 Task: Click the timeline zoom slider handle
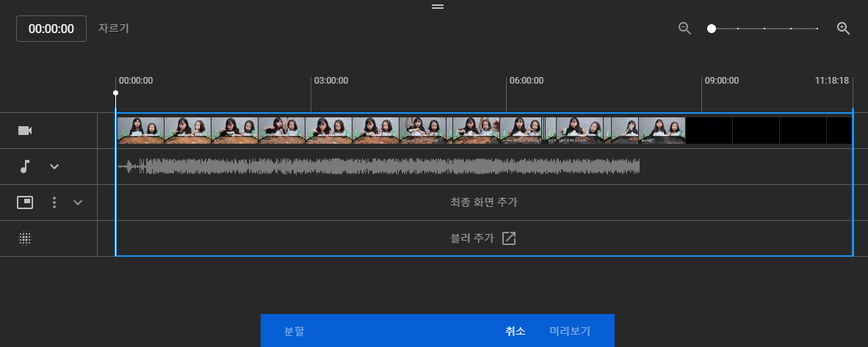(x=712, y=29)
